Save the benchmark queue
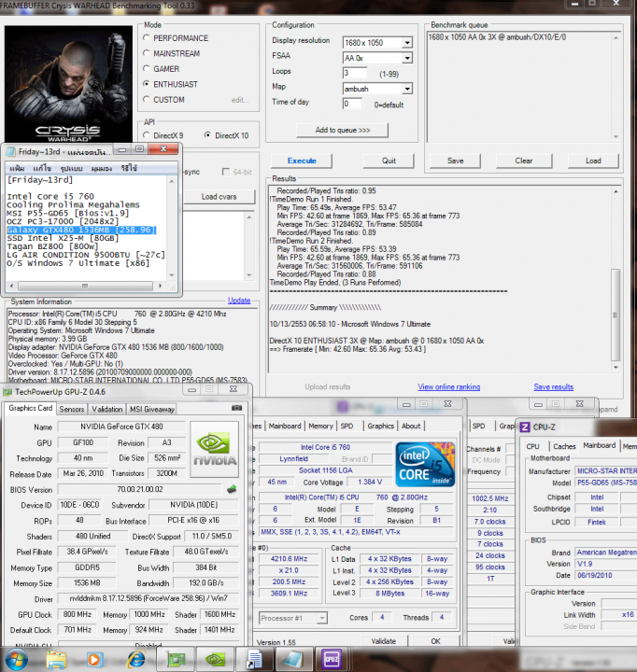 pyautogui.click(x=455, y=161)
